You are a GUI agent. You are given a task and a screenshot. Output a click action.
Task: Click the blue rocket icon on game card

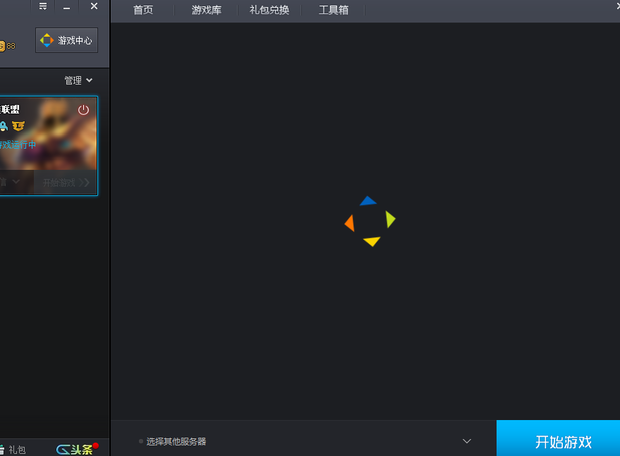4,126
